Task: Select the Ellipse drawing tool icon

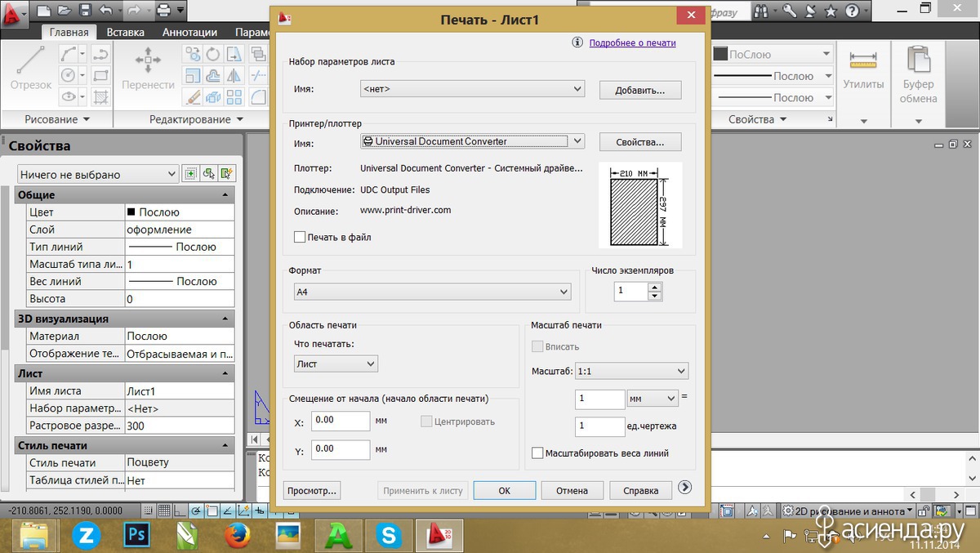Action: click(x=69, y=97)
